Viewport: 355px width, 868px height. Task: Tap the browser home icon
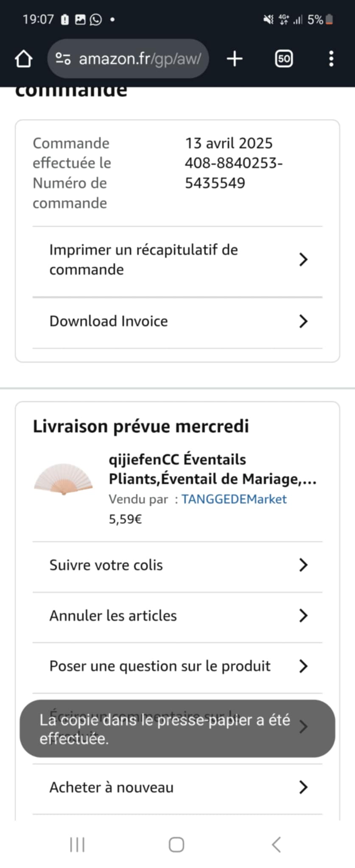click(x=24, y=59)
